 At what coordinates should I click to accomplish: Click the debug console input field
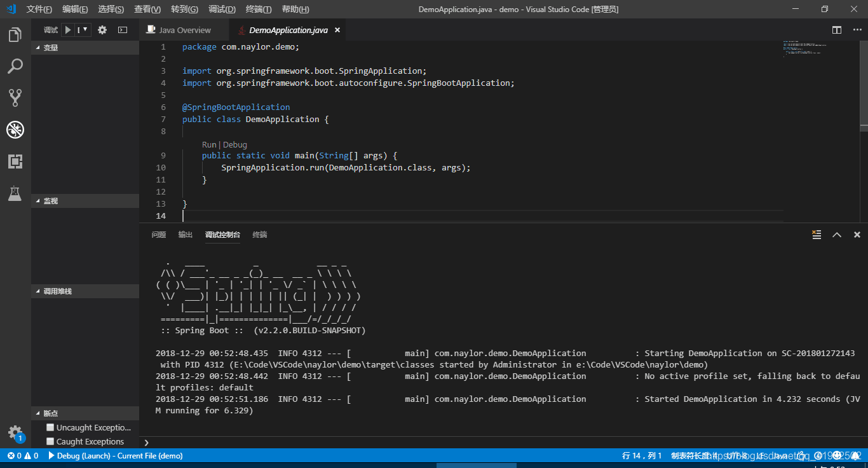click(x=504, y=443)
